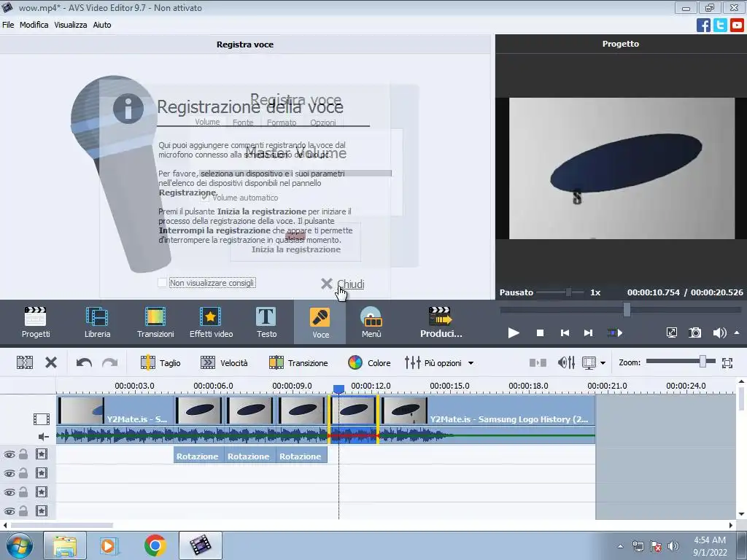This screenshot has height=560, width=747.
Task: Jump to previous frame
Action: coord(565,332)
